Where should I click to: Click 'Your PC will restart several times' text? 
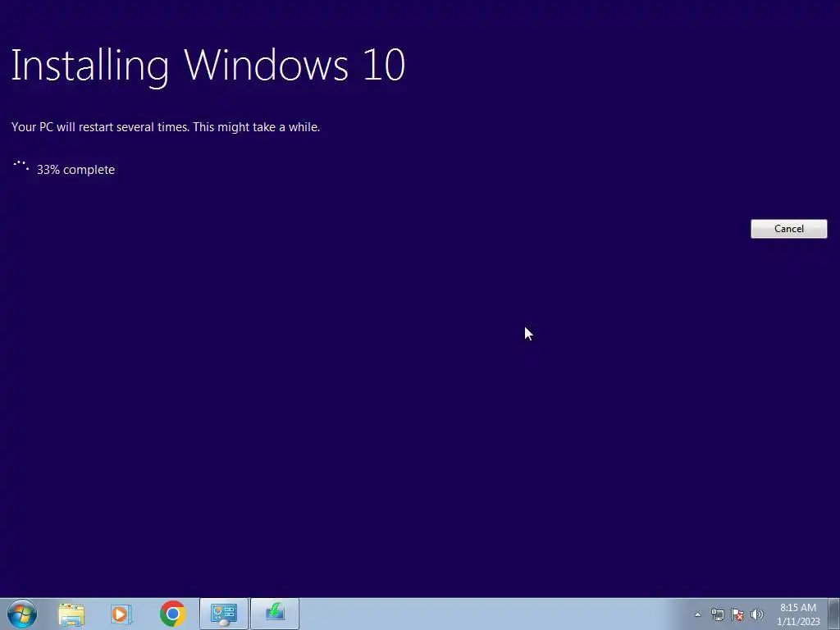(100, 127)
